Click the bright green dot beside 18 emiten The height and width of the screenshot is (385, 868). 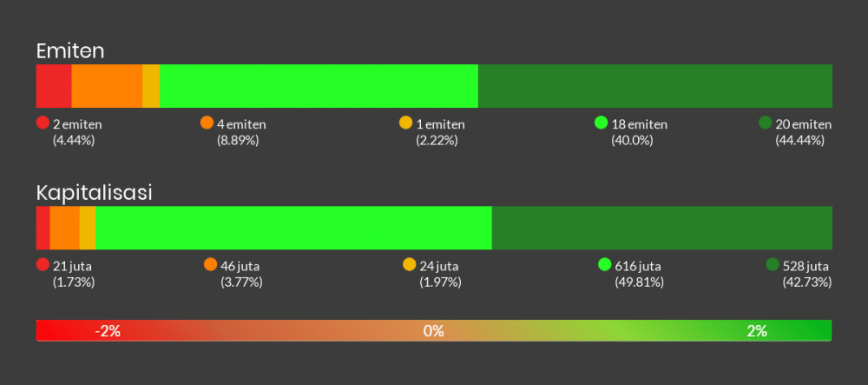coord(601,123)
